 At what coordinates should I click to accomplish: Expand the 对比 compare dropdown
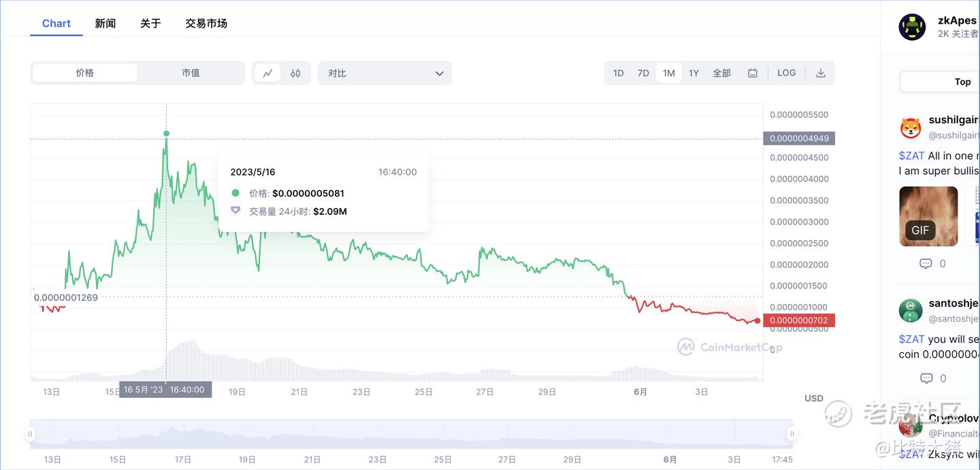click(385, 73)
